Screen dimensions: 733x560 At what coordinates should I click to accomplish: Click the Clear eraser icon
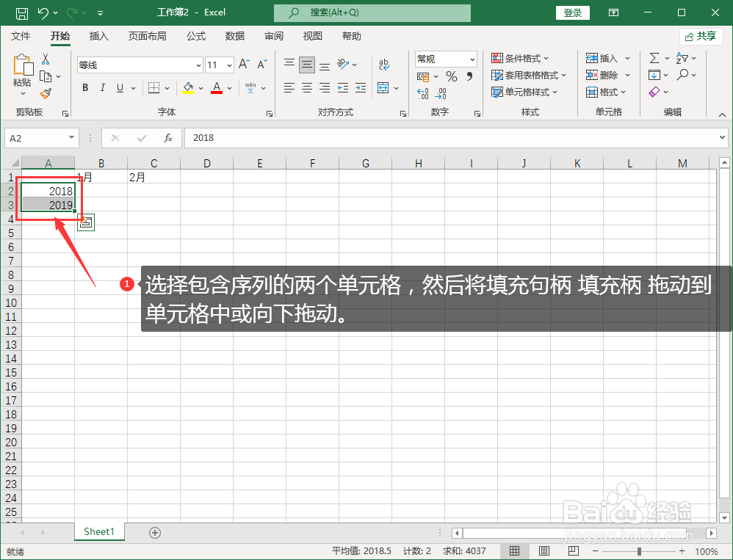point(654,92)
